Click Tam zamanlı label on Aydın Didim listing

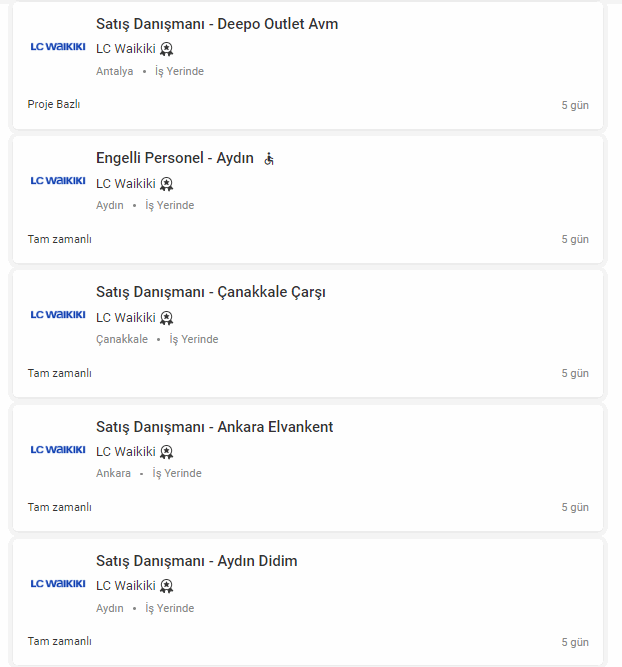pyautogui.click(x=59, y=641)
